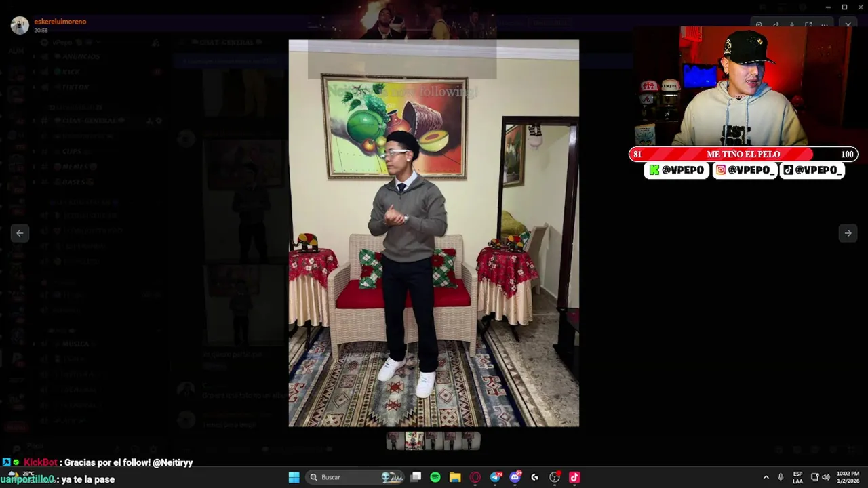This screenshot has height=488, width=868.
Task: Open File Explorer from the taskbar
Action: point(455,477)
